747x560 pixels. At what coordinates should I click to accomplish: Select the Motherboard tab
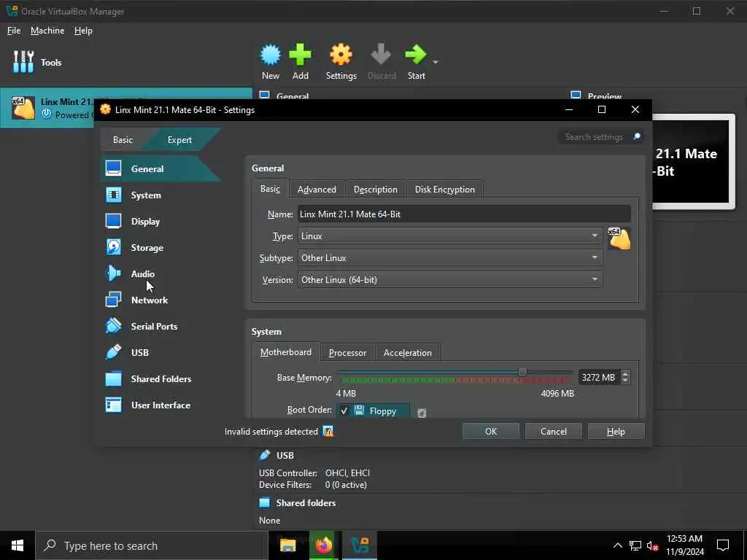(286, 352)
